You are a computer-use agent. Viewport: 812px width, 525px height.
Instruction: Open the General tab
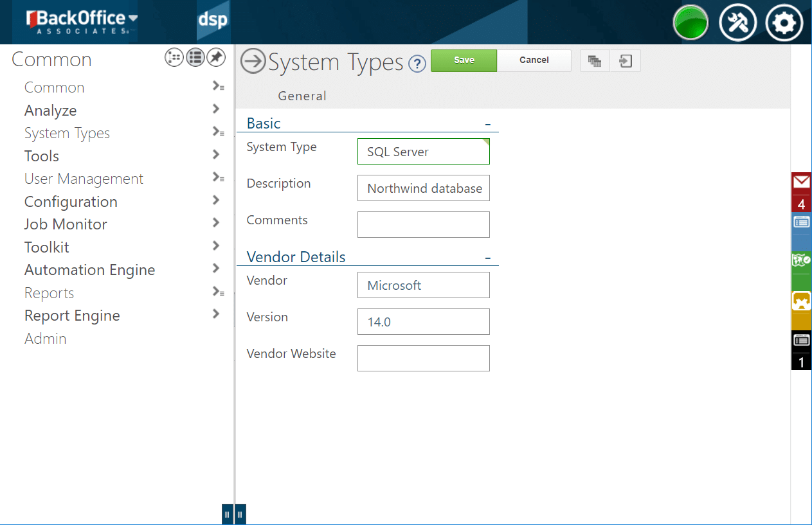click(x=302, y=96)
